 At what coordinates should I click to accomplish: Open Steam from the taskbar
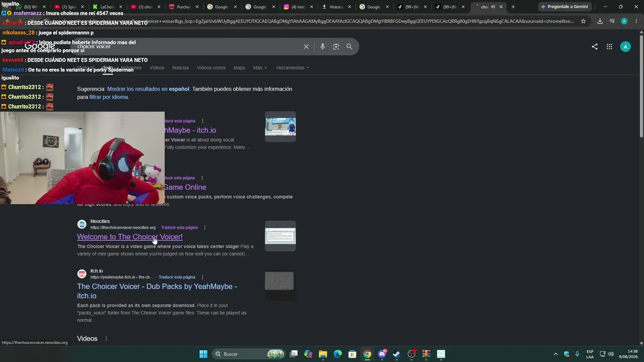coord(396,354)
